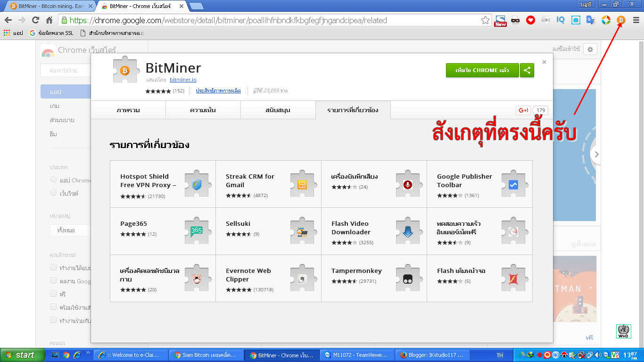Open the ทดสอบความเร็วอินเตอร์เน็ตฟรี related item

(479, 231)
